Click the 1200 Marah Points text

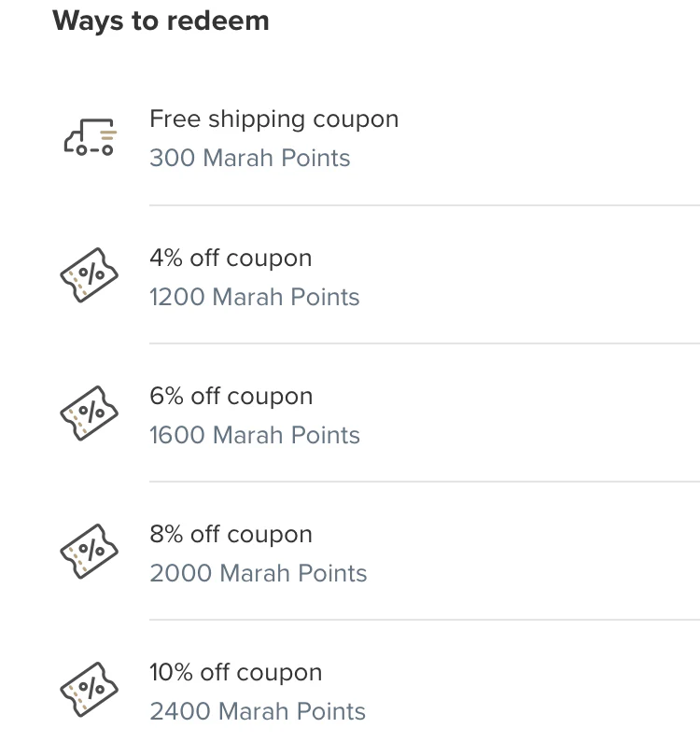tap(255, 297)
